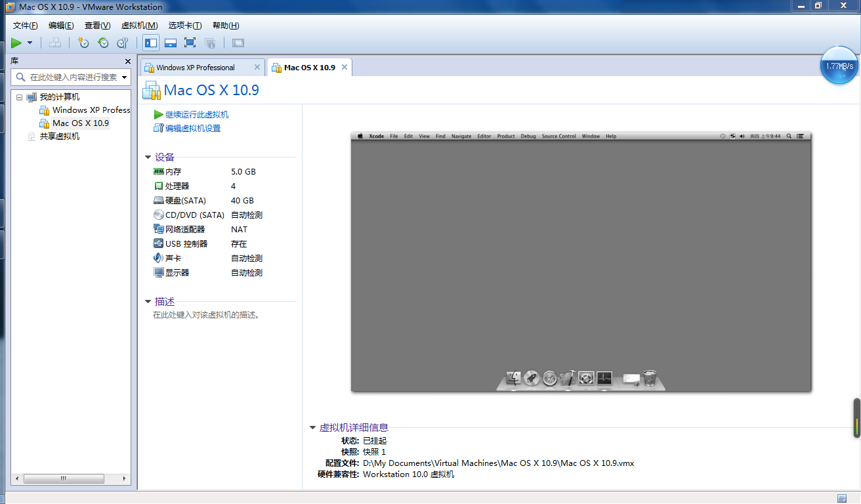Viewport: 861px width, 504px height.
Task: Click the library scrollbar left arrow
Action: [x=17, y=480]
